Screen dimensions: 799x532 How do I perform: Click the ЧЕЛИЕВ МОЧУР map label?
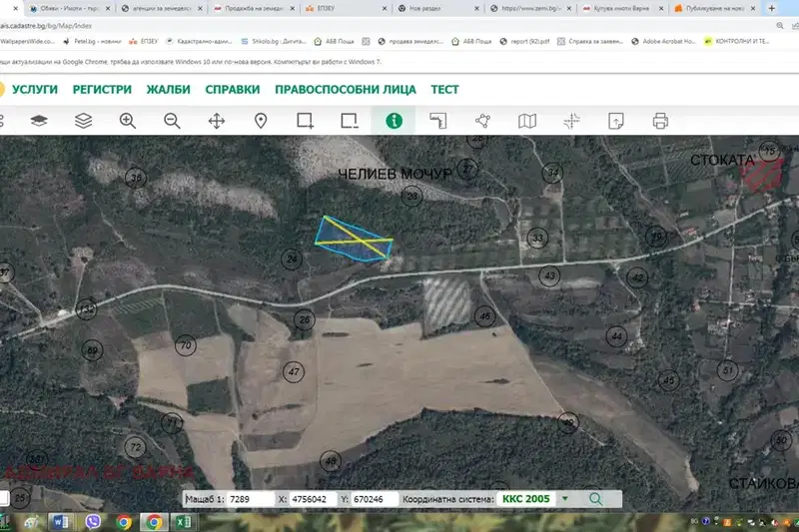[x=395, y=174]
